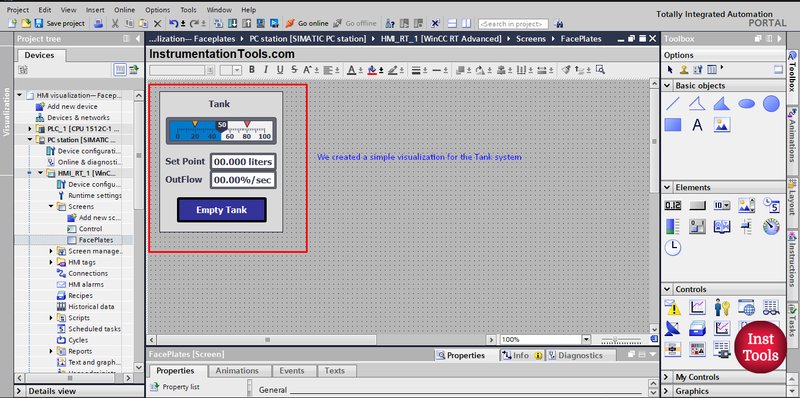
Task: Select the Polygon basic object
Action: point(721,104)
